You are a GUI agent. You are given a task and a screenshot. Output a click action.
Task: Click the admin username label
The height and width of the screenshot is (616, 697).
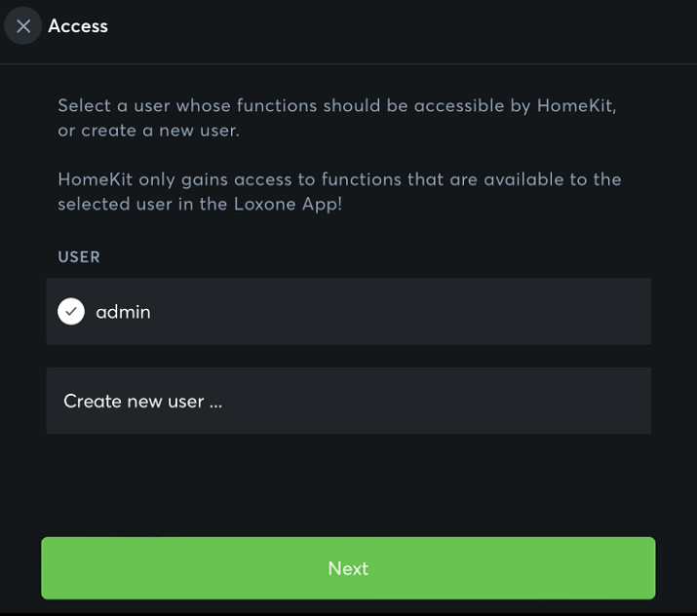tap(123, 312)
